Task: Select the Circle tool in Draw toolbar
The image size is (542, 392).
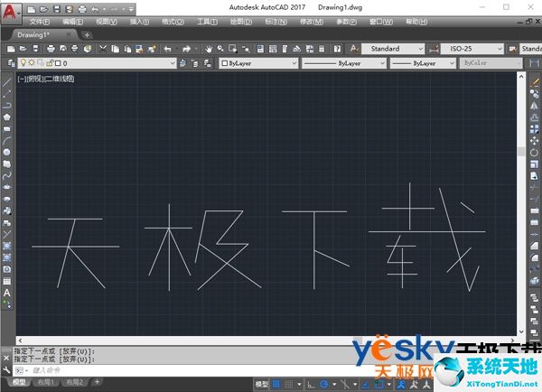Action: [x=7, y=152]
